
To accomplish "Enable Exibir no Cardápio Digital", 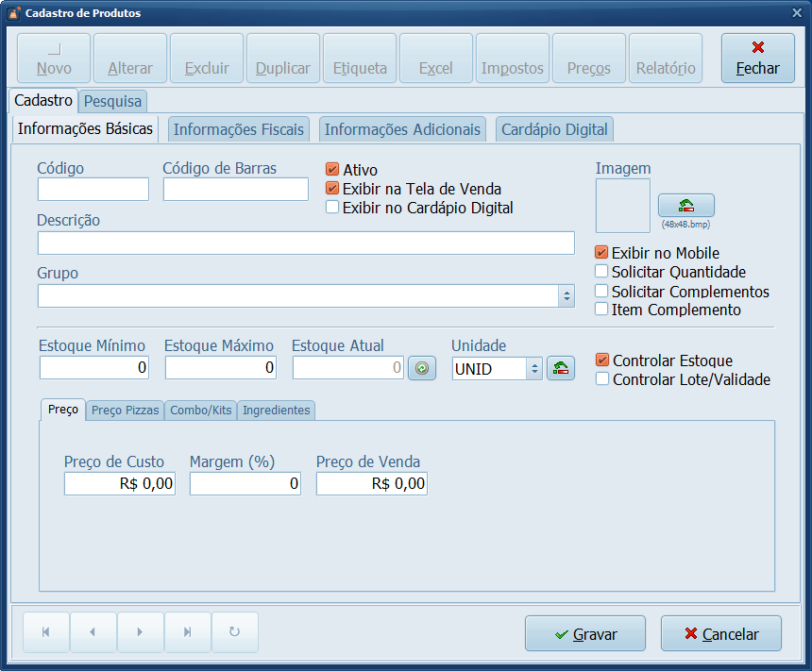I will 332,208.
